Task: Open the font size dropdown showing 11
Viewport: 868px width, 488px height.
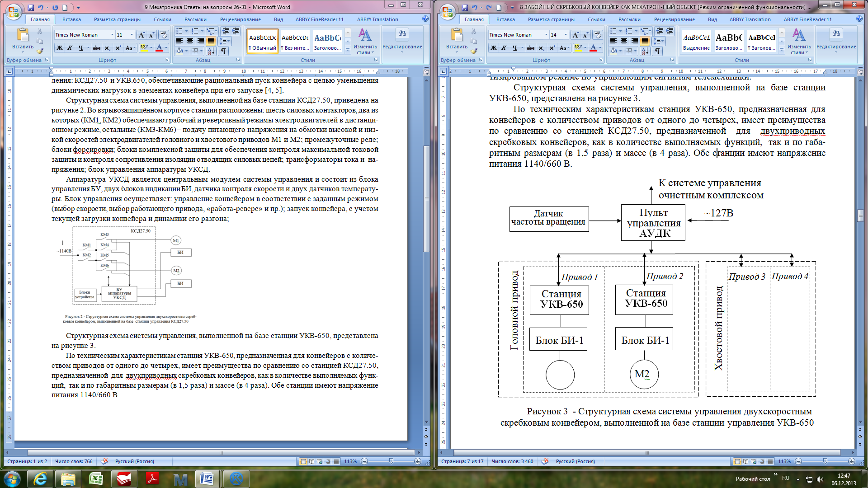Action: point(132,35)
